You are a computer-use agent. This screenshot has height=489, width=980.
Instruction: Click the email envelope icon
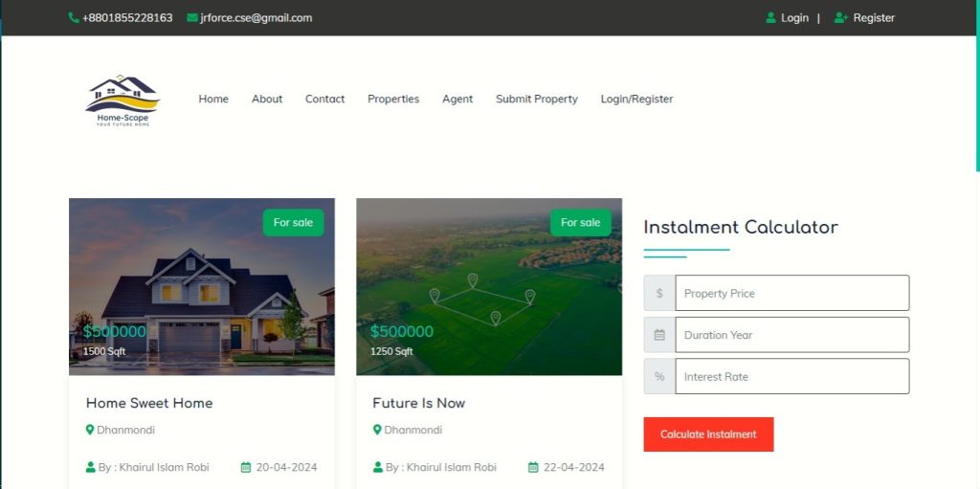coord(191,17)
